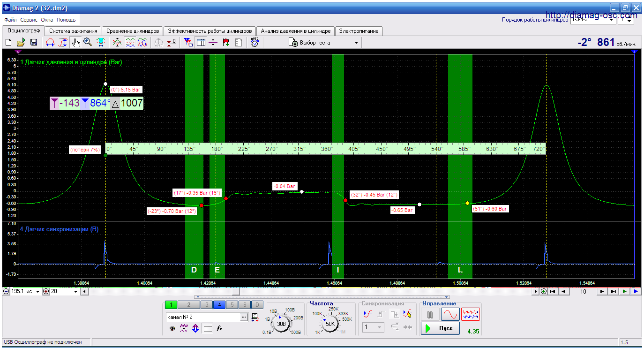
Task: Switch to Система зажигания tab
Action: tap(73, 31)
